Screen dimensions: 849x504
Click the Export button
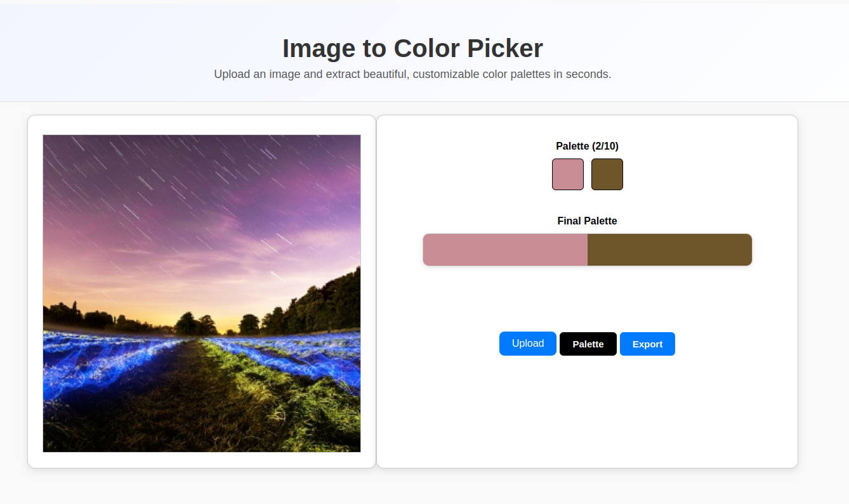tap(647, 344)
